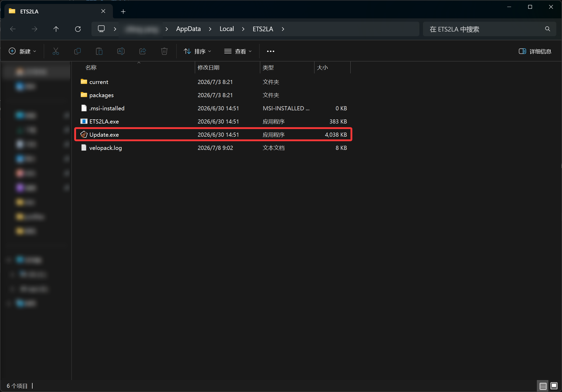562x392 pixels.
Task: Select the Update.exe application icon
Action: point(84,134)
